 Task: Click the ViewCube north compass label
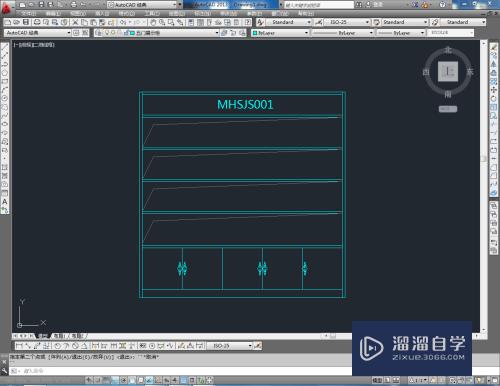tap(448, 50)
